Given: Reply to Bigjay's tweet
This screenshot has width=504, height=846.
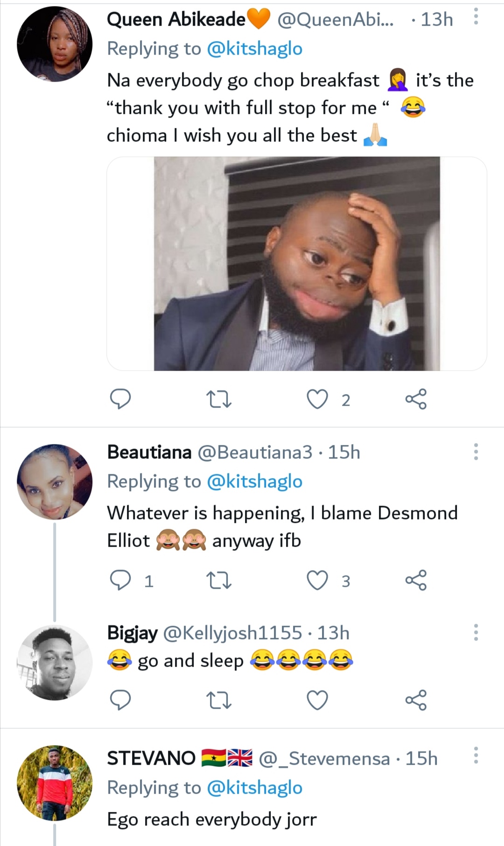Looking at the screenshot, I should coord(120,700).
